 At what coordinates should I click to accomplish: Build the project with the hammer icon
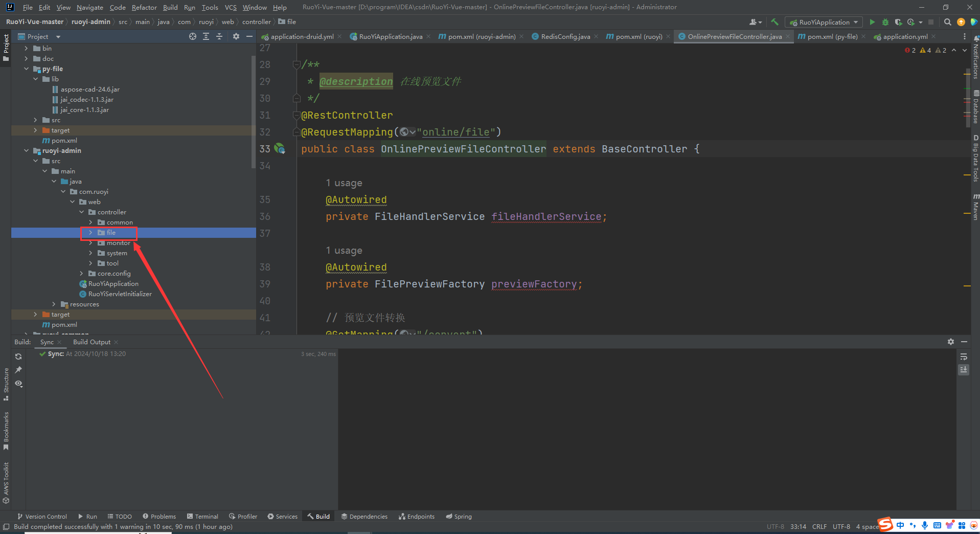774,22
